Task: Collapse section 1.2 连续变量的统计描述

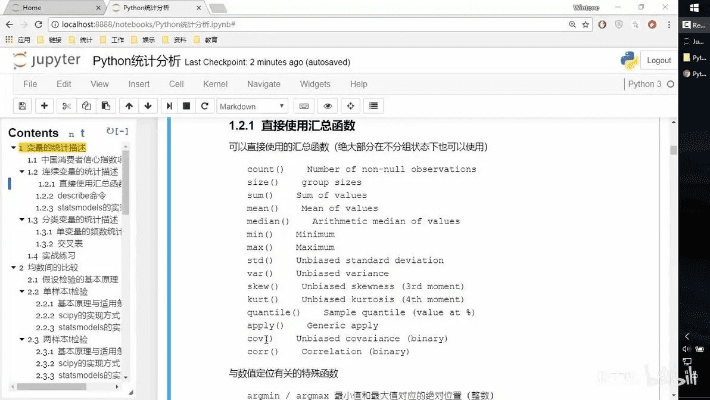Action: pyautogui.click(x=22, y=172)
